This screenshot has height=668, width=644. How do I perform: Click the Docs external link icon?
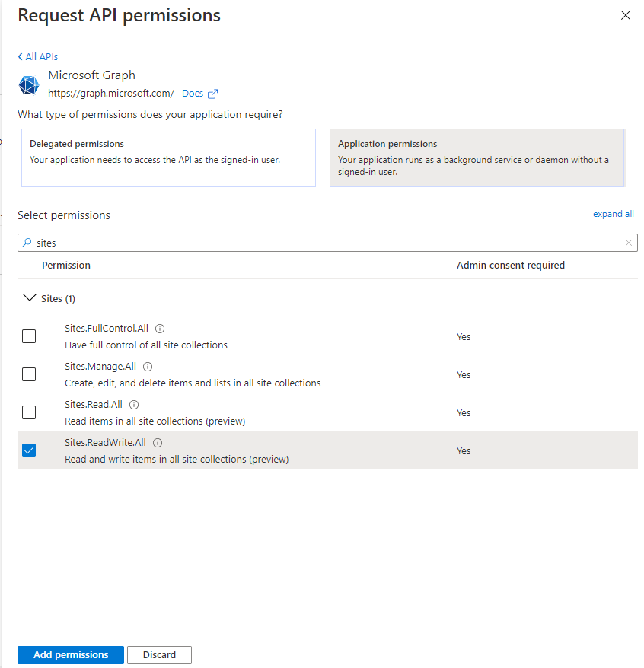pyautogui.click(x=213, y=94)
